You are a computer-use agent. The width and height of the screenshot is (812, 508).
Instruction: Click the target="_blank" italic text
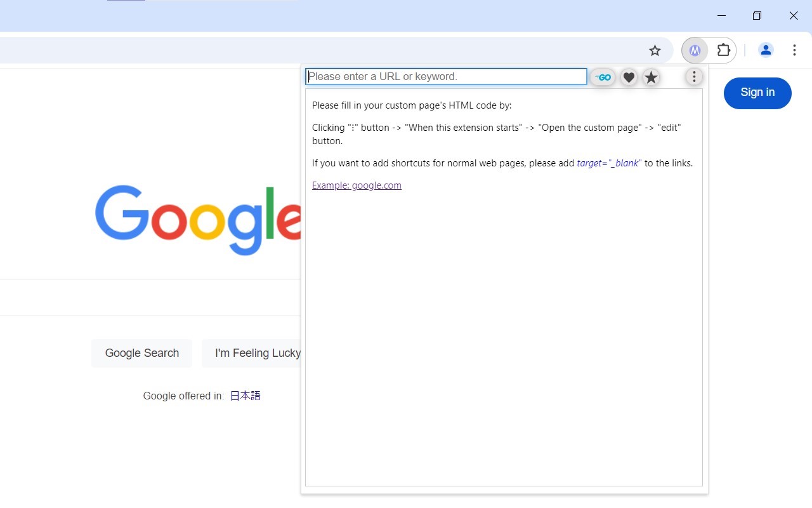coord(609,163)
